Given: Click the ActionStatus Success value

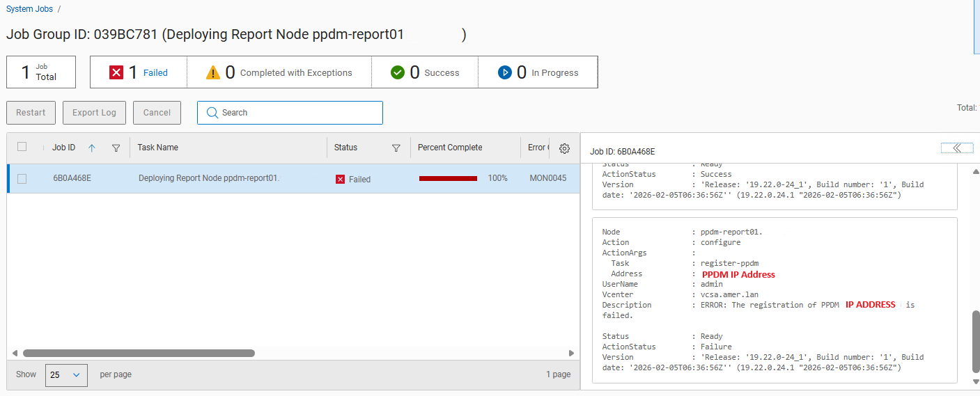Looking at the screenshot, I should pos(716,174).
